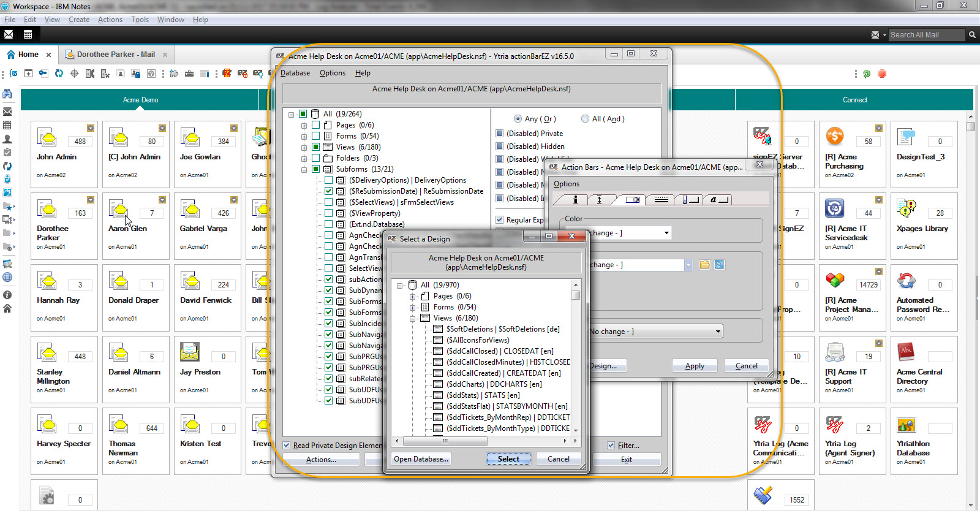Click the crosshair target toolbar icon
The height and width of the screenshot is (513, 980).
tap(75, 74)
